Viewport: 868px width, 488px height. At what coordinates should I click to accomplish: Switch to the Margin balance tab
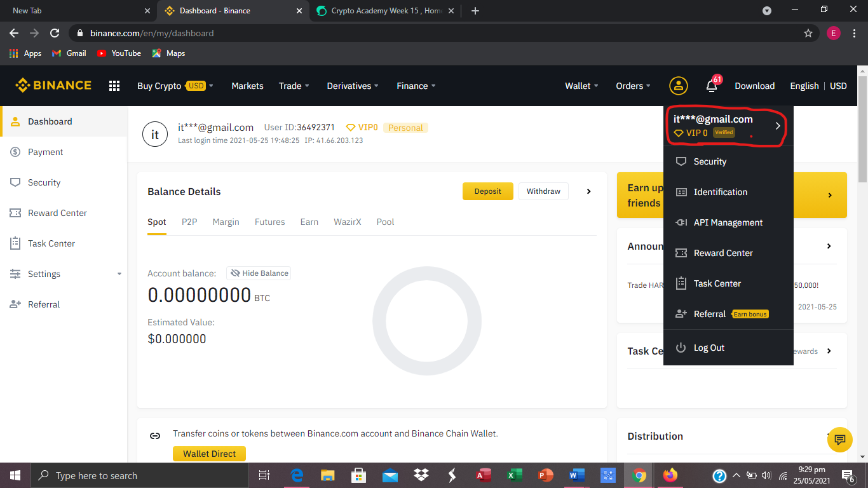click(x=226, y=222)
